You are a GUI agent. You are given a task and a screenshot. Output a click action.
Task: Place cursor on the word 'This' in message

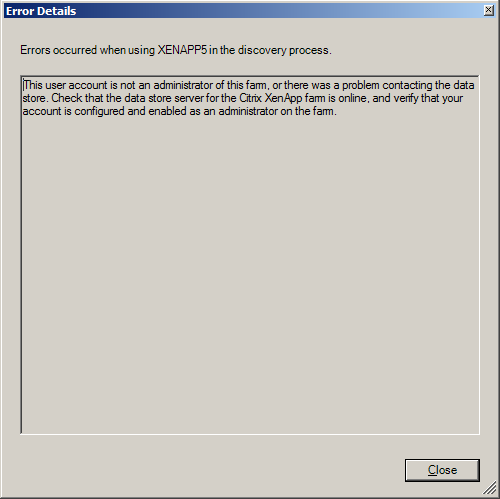[x=33, y=85]
